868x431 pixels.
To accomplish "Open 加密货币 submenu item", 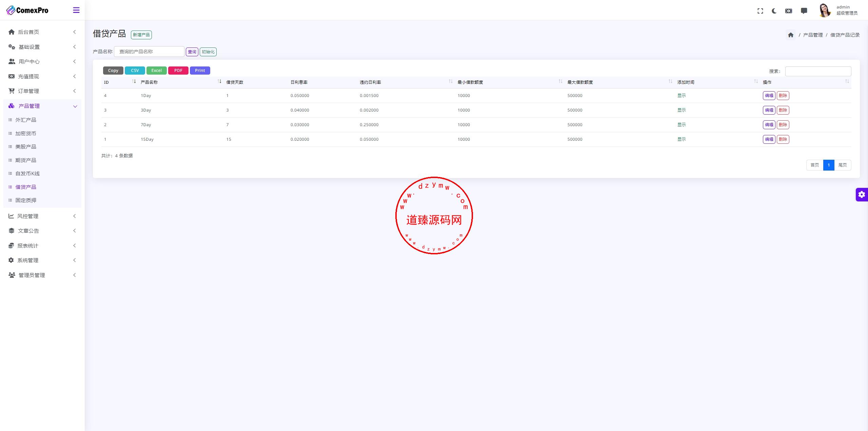I will (26, 133).
